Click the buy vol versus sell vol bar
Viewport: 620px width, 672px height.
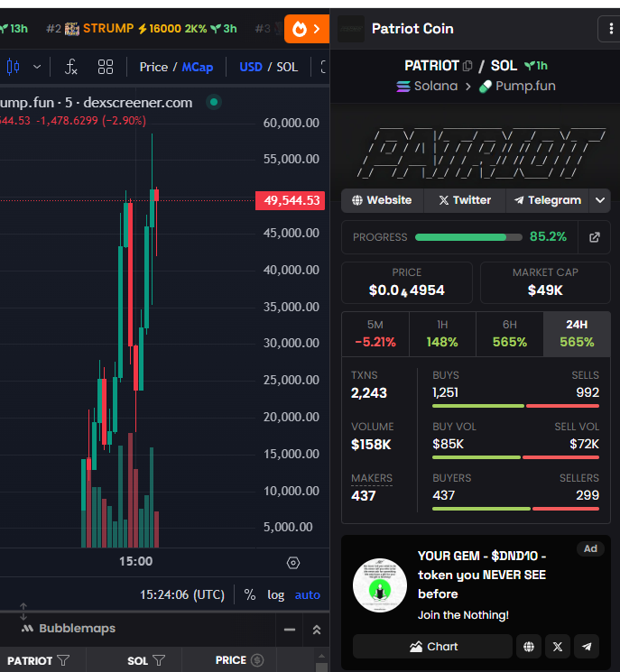516,457
